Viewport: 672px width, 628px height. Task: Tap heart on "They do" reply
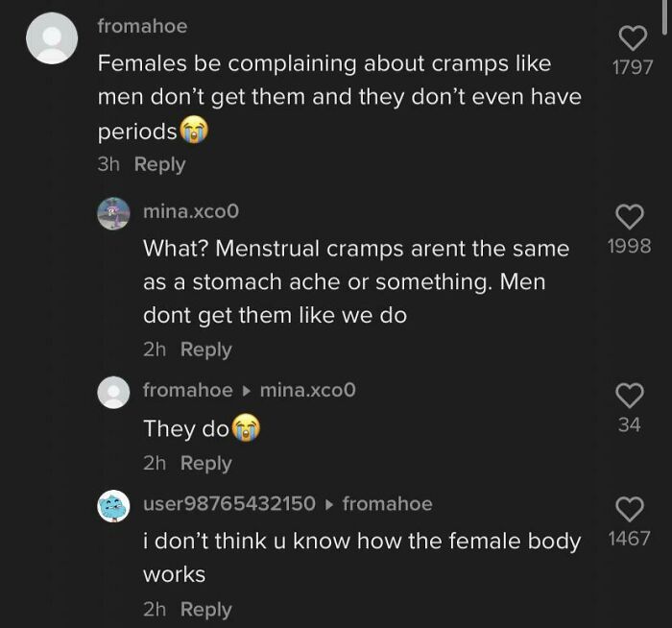[x=629, y=395]
